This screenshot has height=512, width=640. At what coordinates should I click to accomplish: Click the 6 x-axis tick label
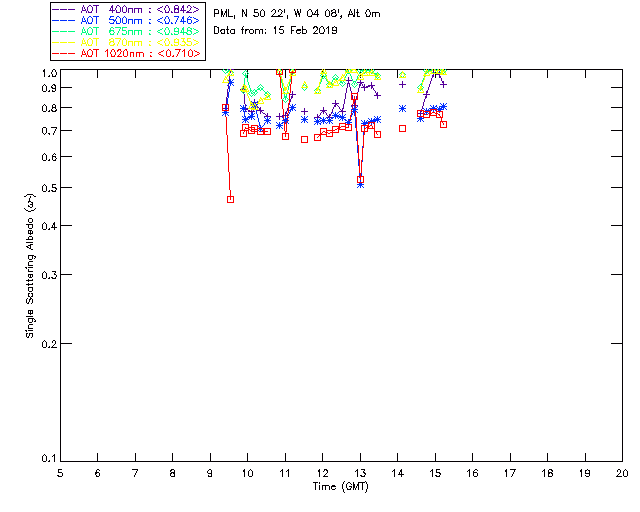click(98, 474)
